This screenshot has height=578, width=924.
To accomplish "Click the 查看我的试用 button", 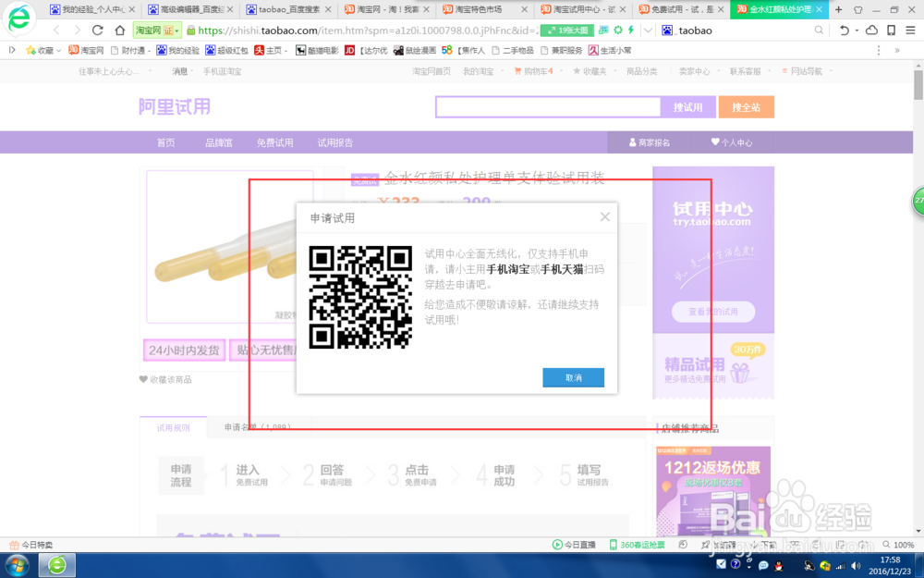I will point(713,312).
